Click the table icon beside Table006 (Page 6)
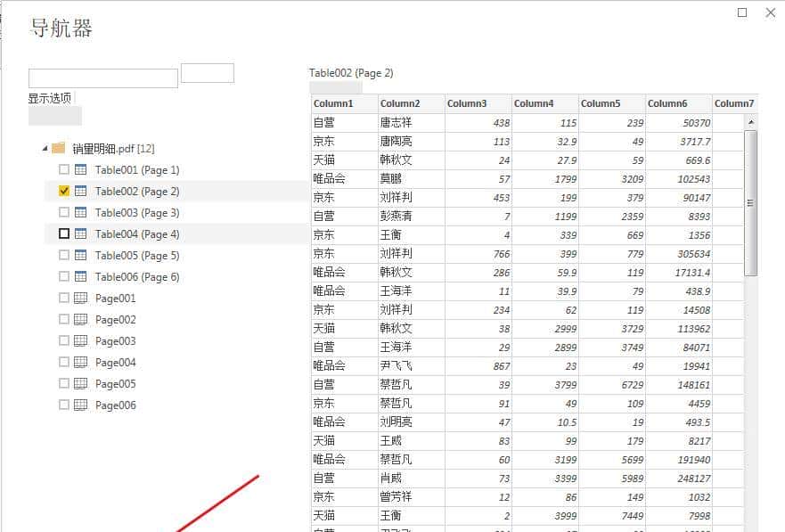This screenshot has height=532, width=785. (x=79, y=276)
